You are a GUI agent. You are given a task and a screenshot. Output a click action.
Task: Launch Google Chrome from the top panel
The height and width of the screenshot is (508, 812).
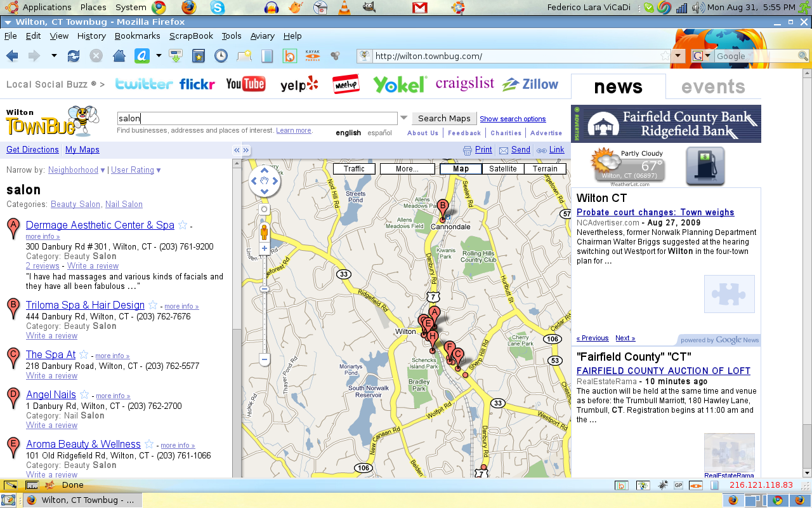159,8
